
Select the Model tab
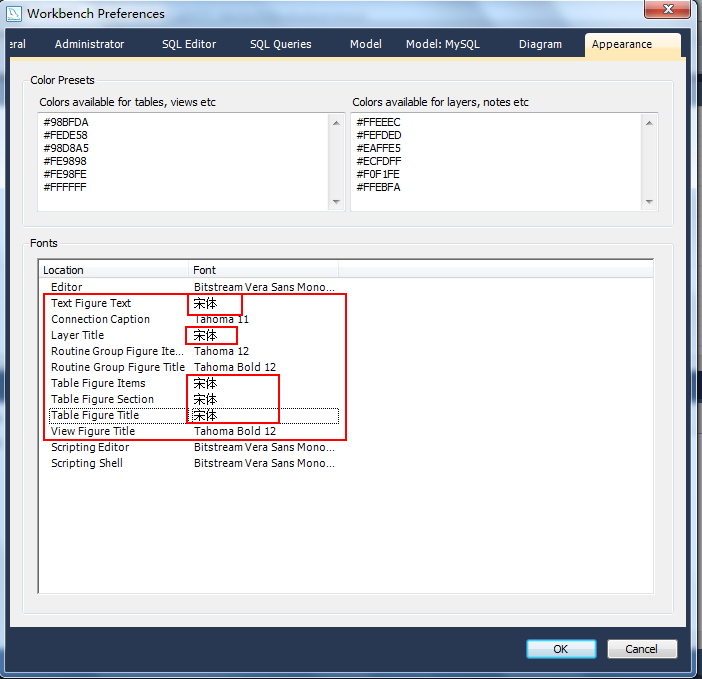(366, 44)
